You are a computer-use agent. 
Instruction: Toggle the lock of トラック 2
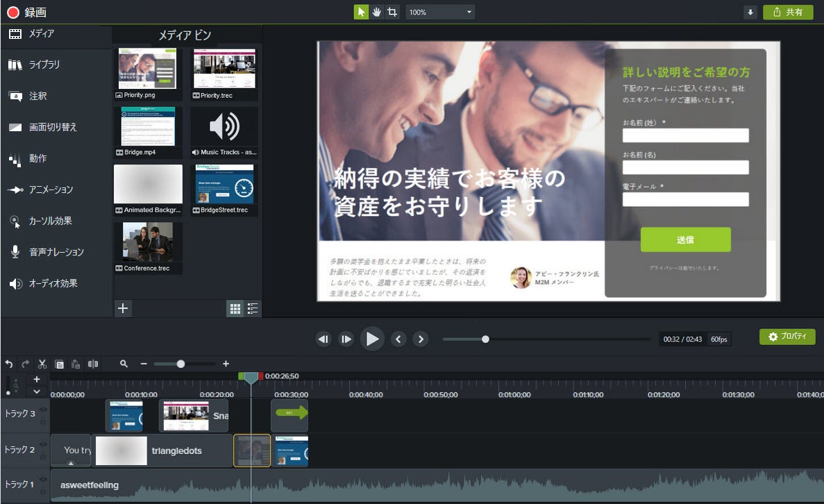[43, 456]
